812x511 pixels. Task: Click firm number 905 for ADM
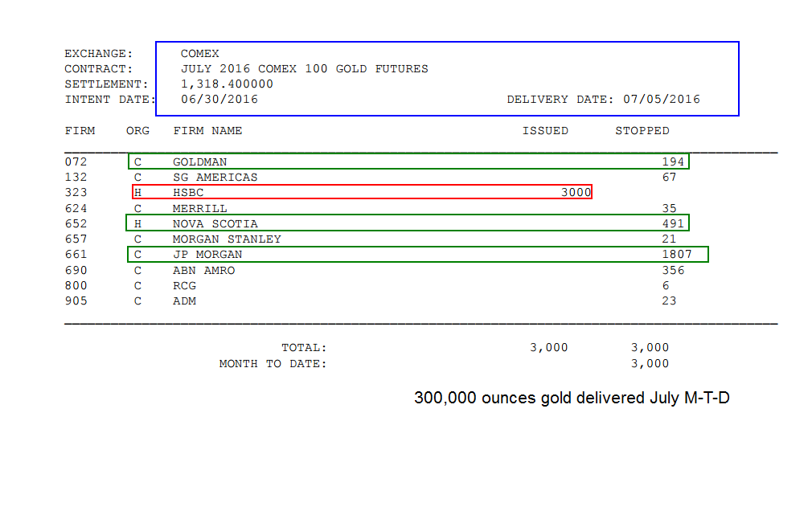tap(76, 300)
